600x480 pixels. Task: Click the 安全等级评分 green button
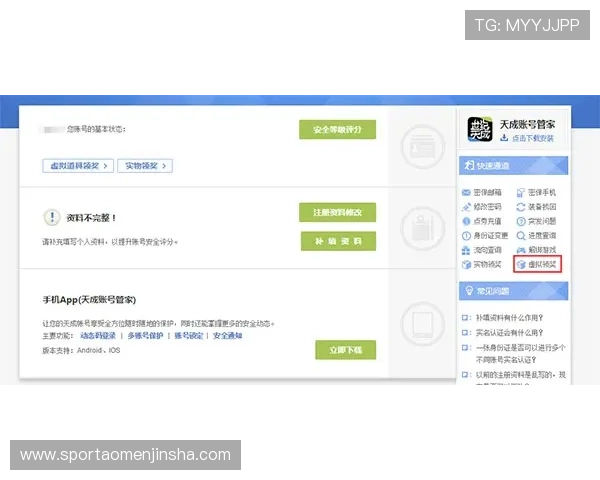337,129
